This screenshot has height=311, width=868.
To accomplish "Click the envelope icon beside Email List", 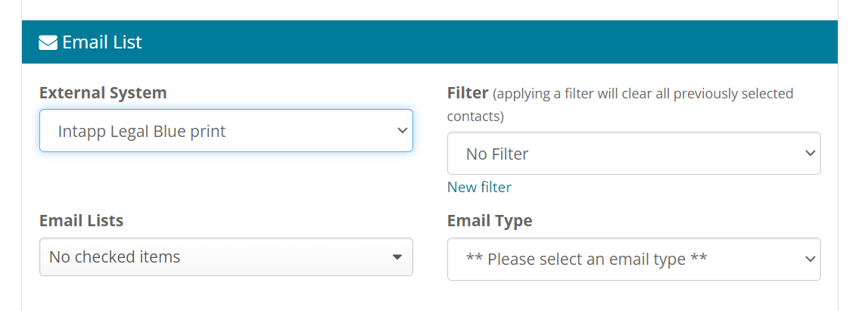I will point(48,42).
